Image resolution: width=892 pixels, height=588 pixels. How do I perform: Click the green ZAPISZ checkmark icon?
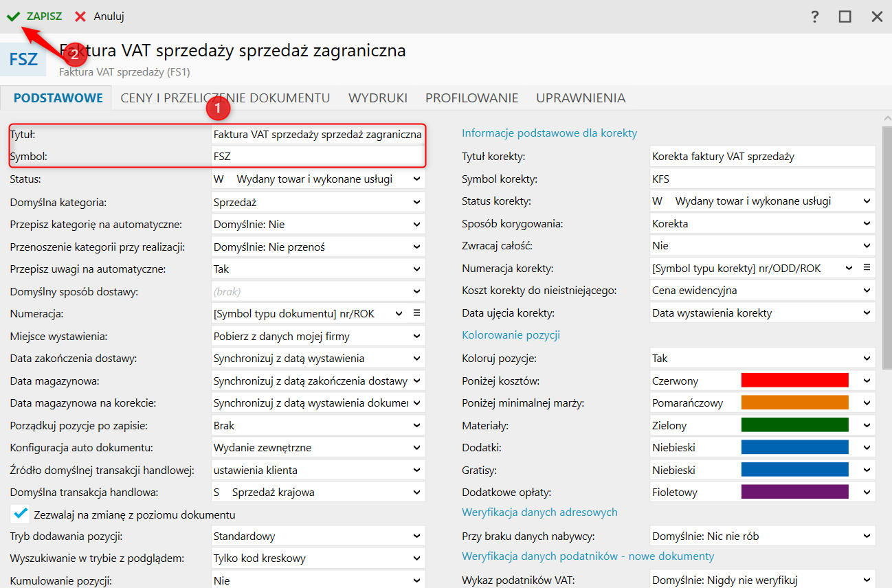click(13, 16)
